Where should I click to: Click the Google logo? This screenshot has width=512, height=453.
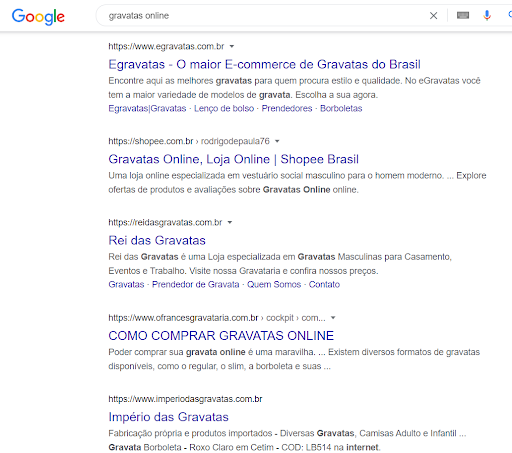tap(38, 16)
